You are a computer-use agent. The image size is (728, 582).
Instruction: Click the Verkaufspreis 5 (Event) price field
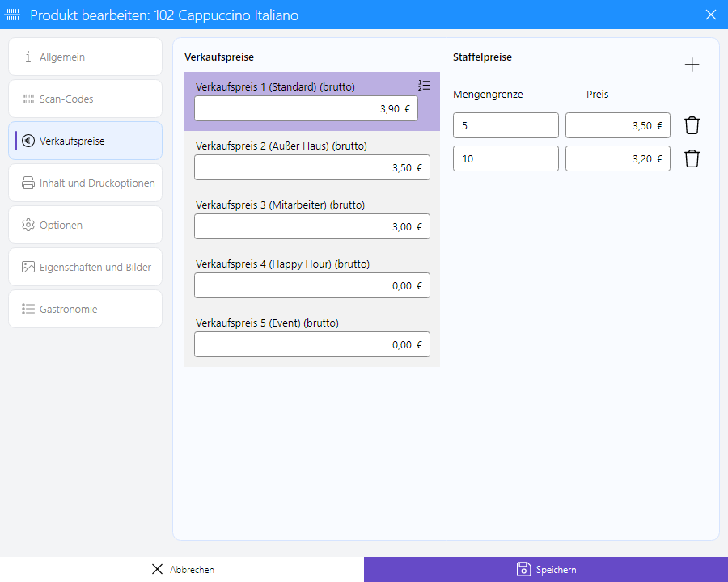click(312, 344)
